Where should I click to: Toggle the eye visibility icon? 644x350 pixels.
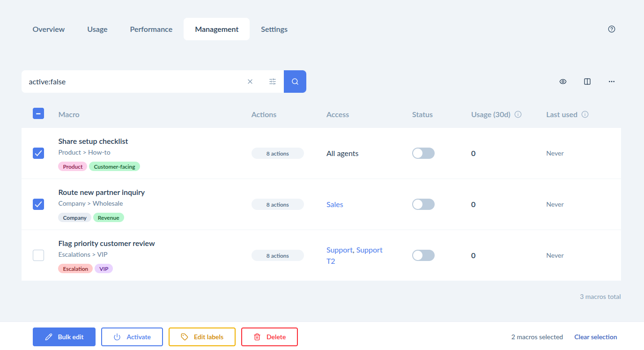[563, 82]
